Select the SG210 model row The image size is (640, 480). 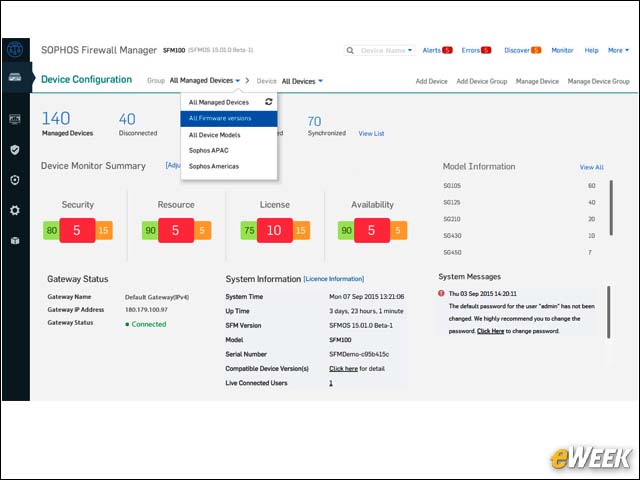[519, 219]
